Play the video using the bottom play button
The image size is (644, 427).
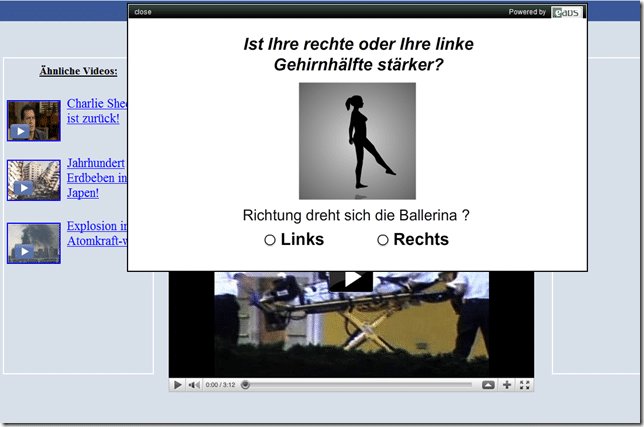coord(177,385)
